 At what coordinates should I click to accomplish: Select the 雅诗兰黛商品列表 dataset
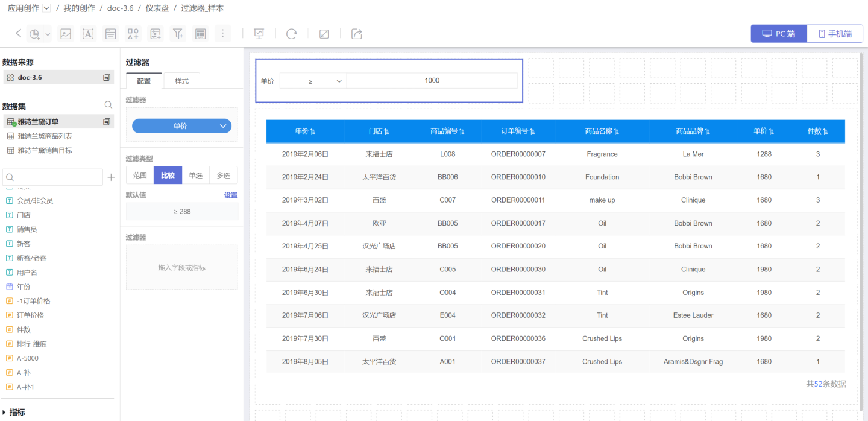pyautogui.click(x=45, y=136)
